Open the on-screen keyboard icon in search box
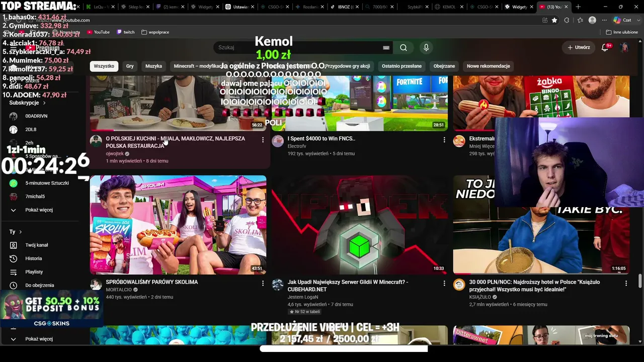The width and height of the screenshot is (644, 362). point(386,47)
